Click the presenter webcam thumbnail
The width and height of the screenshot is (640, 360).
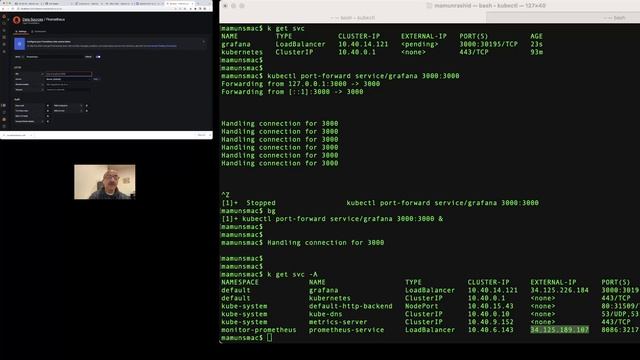coord(105,182)
